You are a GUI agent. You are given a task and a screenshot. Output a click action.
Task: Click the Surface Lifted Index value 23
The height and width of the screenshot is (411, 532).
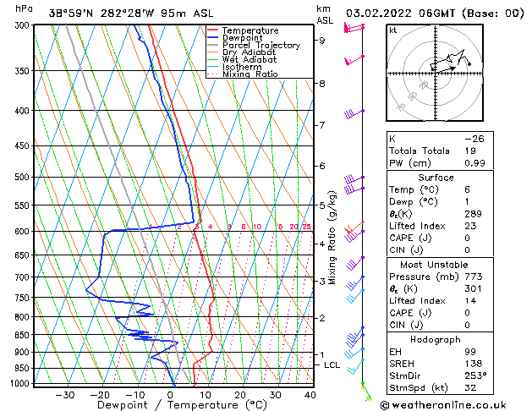click(x=470, y=226)
